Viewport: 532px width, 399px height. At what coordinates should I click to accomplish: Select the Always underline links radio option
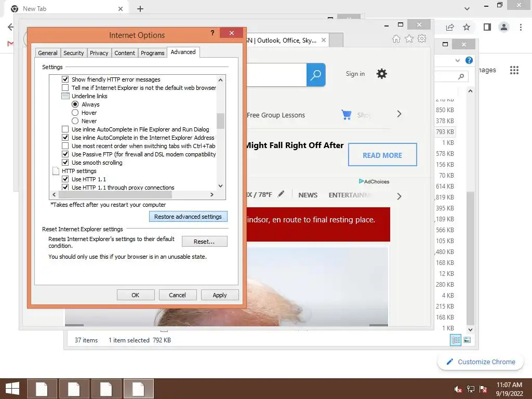75,104
